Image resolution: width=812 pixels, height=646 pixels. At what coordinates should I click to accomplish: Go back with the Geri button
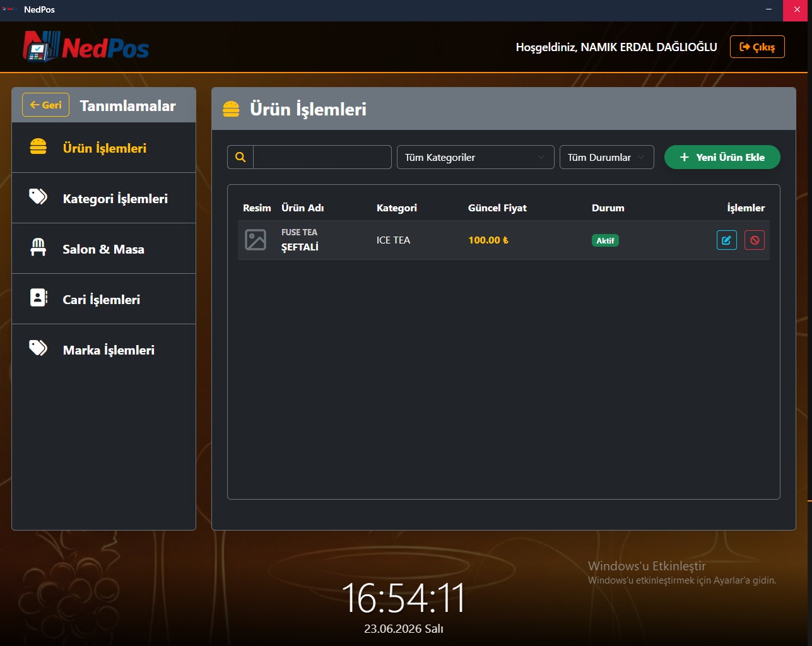click(x=45, y=105)
